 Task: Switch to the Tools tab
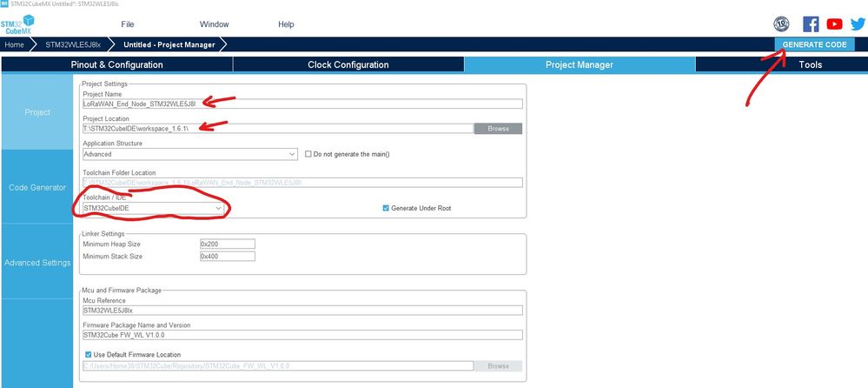[810, 65]
